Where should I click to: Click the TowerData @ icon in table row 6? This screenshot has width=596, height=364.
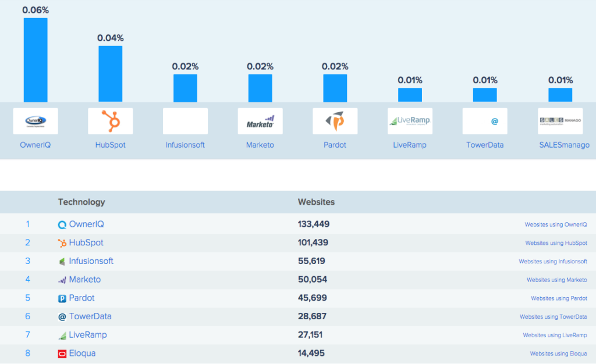tap(62, 317)
